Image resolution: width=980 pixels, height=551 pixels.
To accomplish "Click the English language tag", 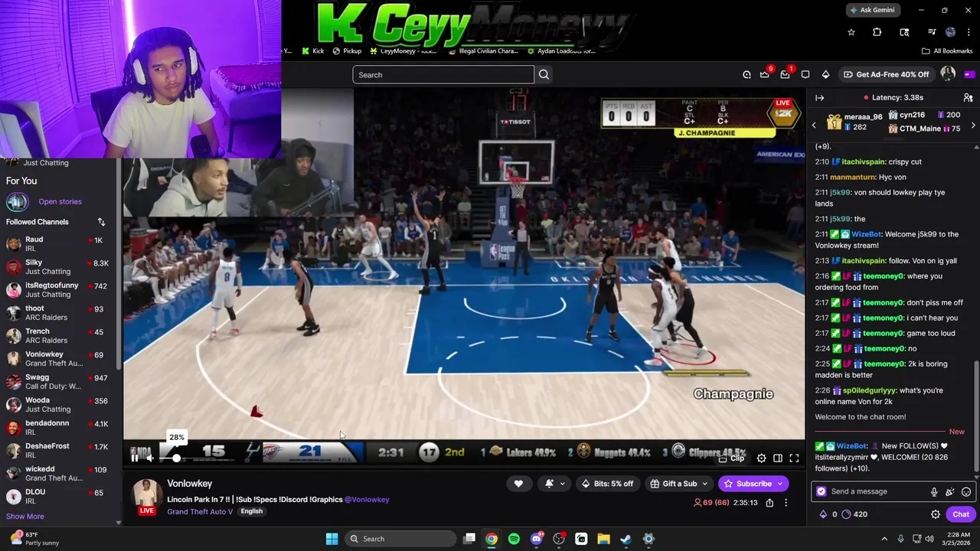I will [251, 511].
